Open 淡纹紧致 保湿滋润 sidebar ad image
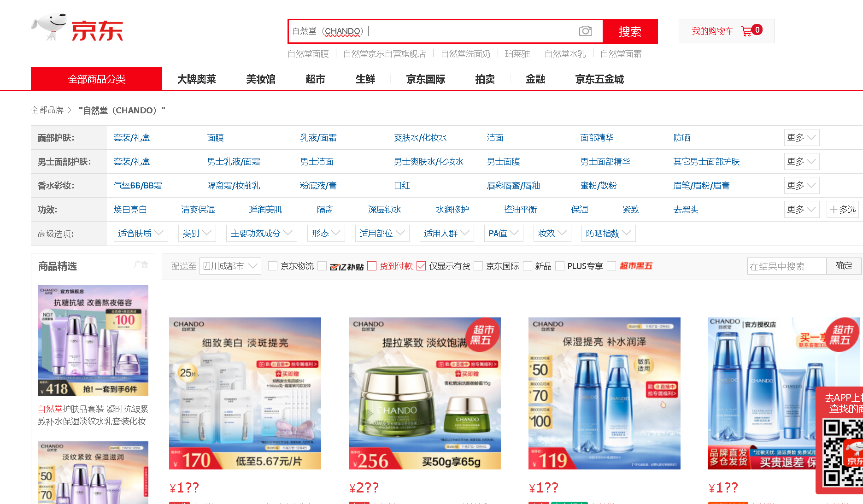Viewport: 863px width, 504px height. coord(93,472)
